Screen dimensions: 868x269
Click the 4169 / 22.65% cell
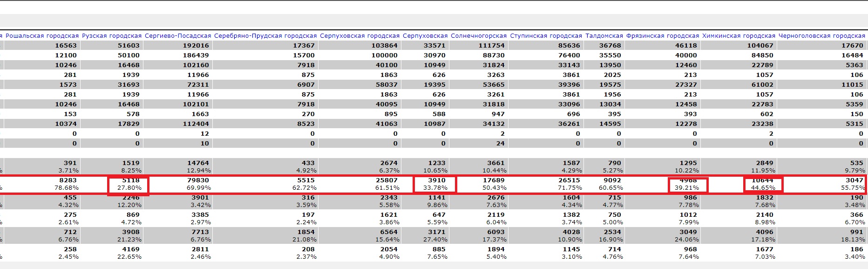click(111, 253)
